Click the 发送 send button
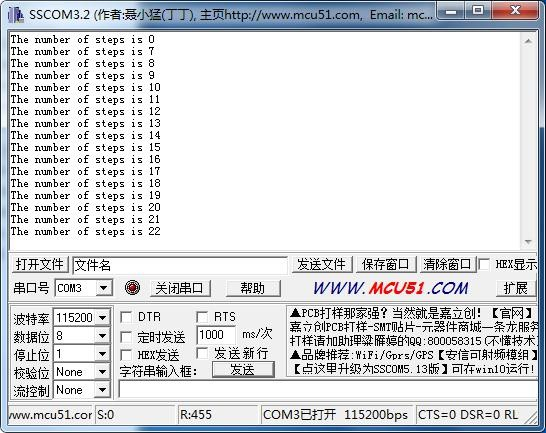Image resolution: width=546 pixels, height=433 pixels. click(243, 370)
